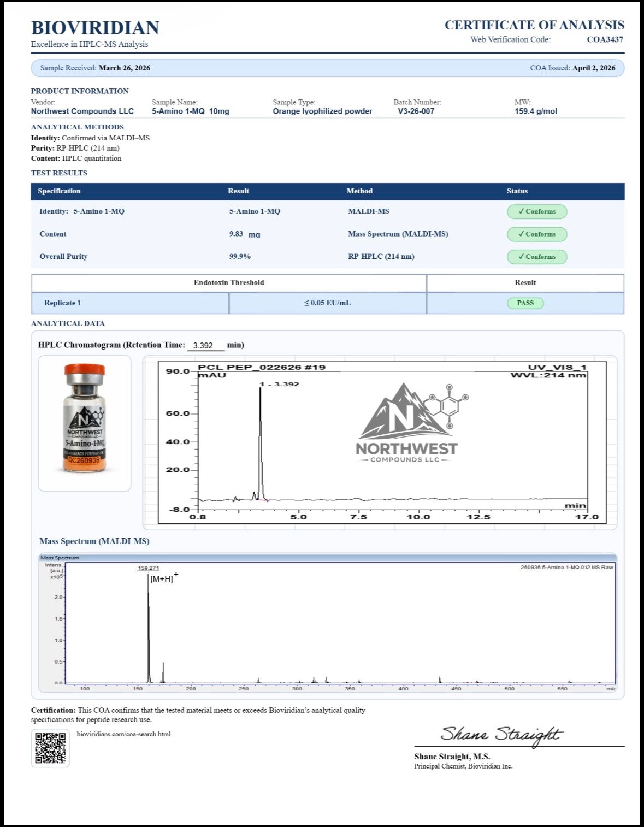
Task: Click the Overall Purity Conforms badge
Action: [x=536, y=257]
